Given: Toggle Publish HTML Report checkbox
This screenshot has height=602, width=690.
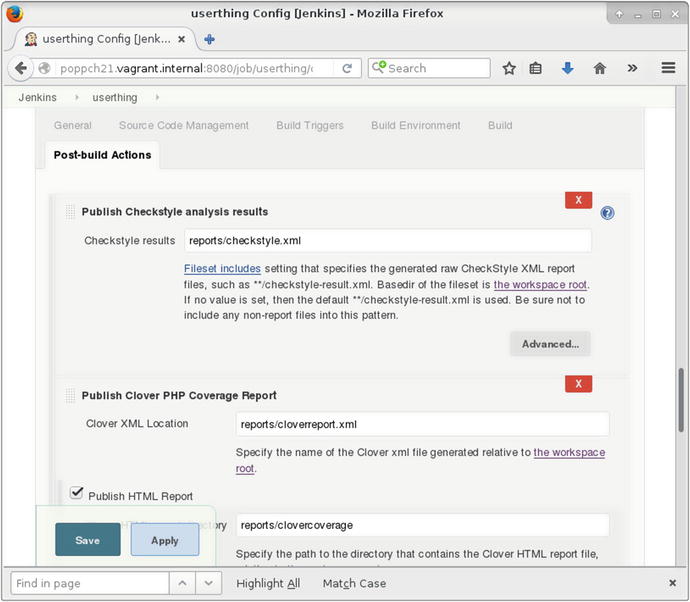Looking at the screenshot, I should 77,493.
